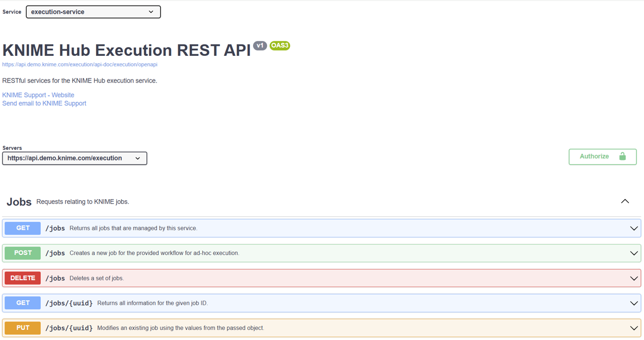Click the KNIME Hub Execution REST API title
The height and width of the screenshot is (340, 644).
tap(126, 50)
